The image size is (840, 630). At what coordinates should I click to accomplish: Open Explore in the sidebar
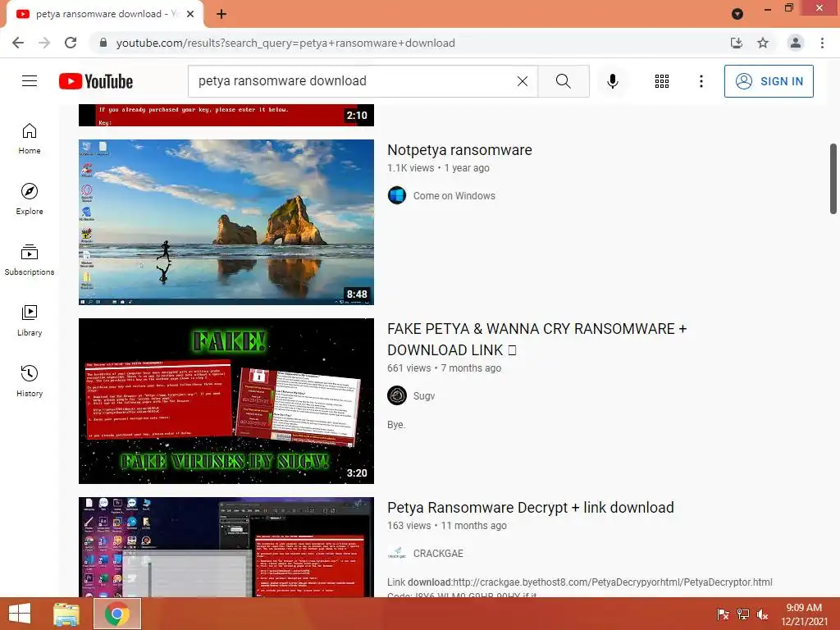30,199
